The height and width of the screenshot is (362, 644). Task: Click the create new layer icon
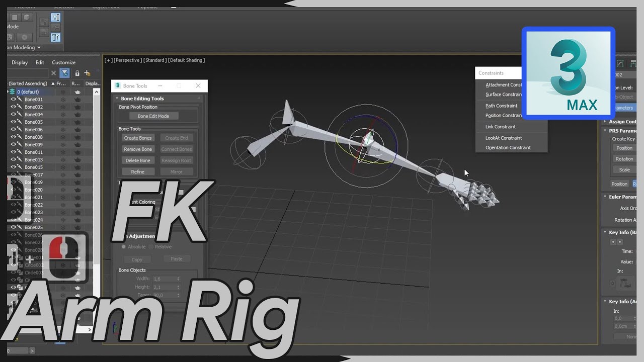point(87,73)
